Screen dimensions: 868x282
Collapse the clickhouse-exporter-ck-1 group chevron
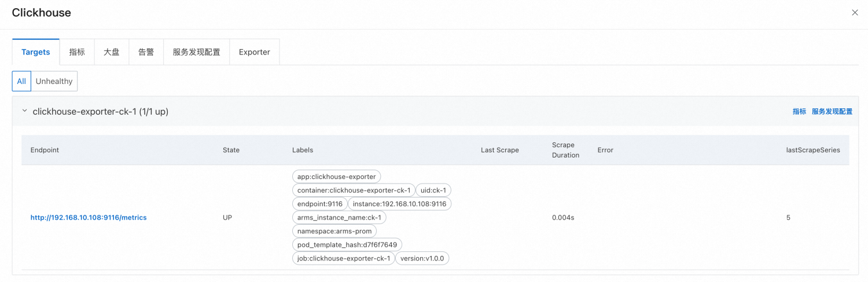pyautogui.click(x=24, y=111)
